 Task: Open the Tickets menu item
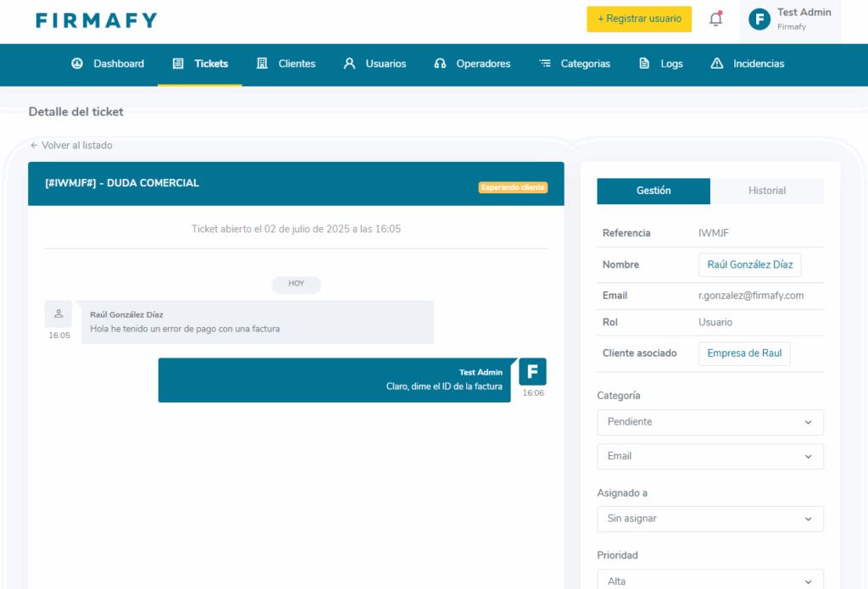coord(201,64)
